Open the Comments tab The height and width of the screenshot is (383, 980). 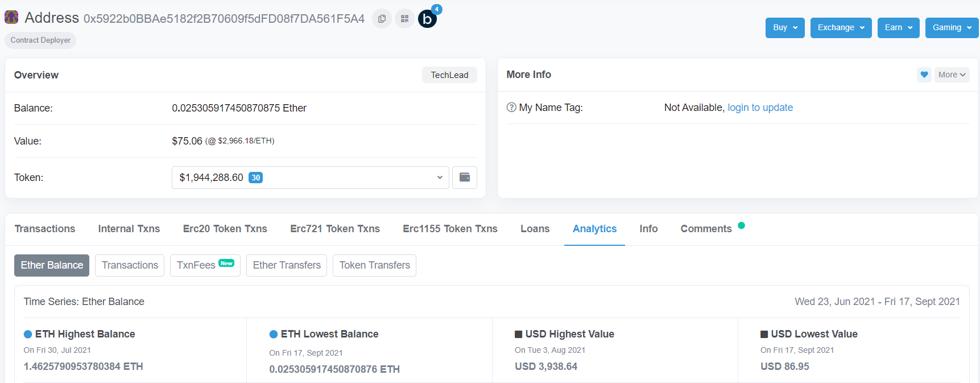(706, 229)
